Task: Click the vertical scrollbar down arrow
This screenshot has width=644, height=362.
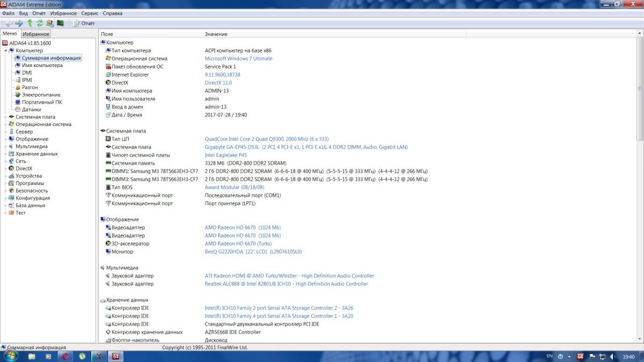Action: coord(640,339)
